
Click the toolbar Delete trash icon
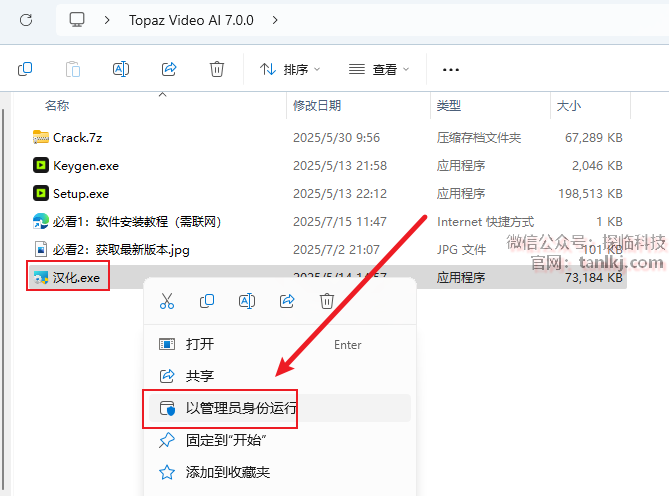tap(217, 69)
